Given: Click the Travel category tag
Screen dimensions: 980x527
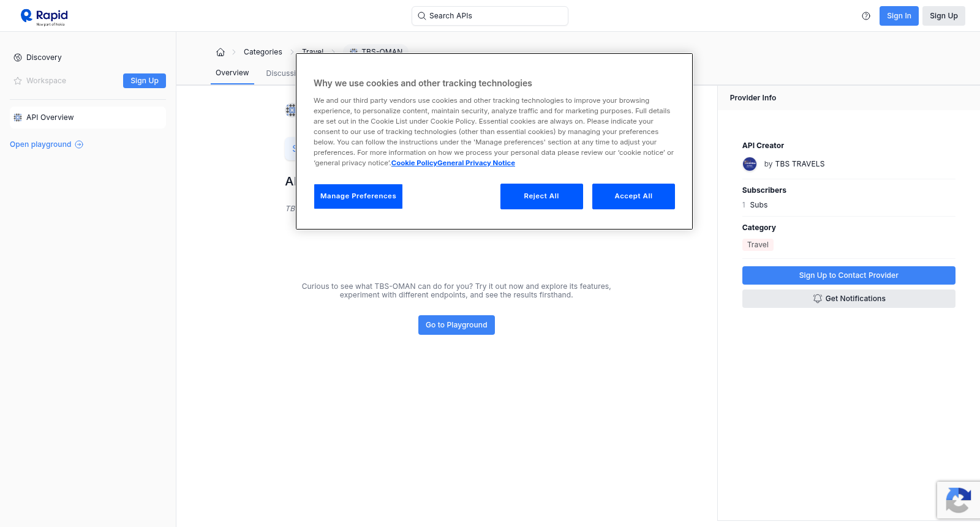Looking at the screenshot, I should 758,245.
